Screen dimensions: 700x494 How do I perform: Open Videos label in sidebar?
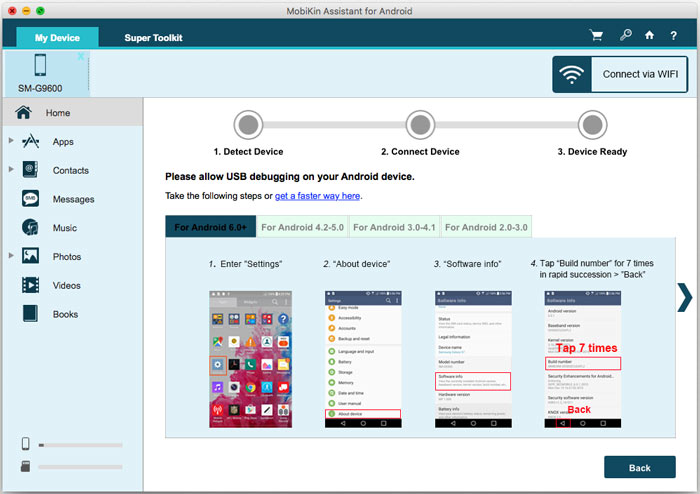click(67, 286)
